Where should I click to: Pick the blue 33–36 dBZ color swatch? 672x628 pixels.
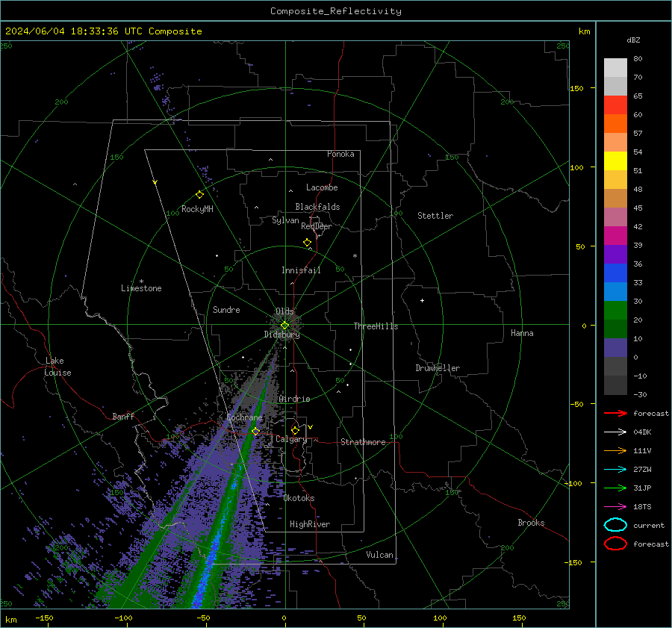[x=615, y=273]
